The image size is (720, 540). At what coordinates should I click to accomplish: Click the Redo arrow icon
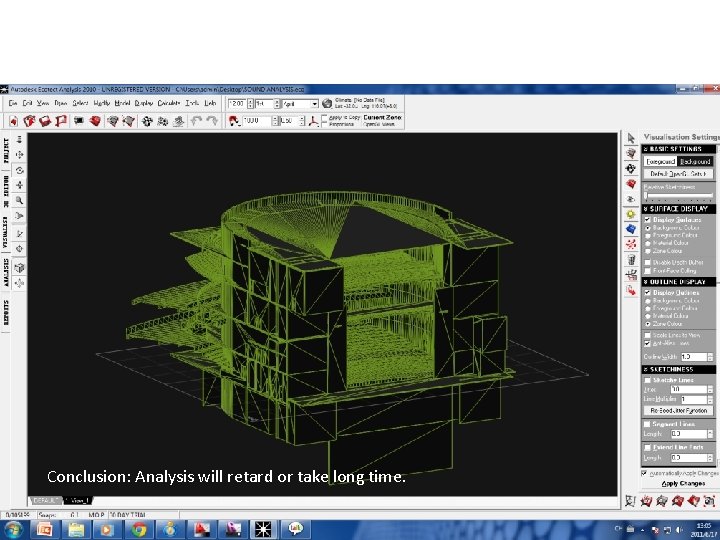(212, 121)
